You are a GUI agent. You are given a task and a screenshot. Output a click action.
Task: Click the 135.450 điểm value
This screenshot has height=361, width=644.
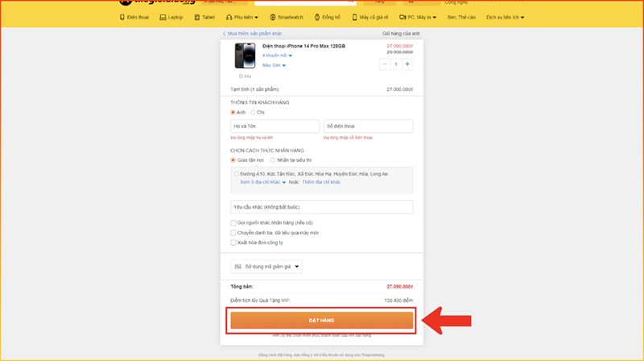click(398, 301)
